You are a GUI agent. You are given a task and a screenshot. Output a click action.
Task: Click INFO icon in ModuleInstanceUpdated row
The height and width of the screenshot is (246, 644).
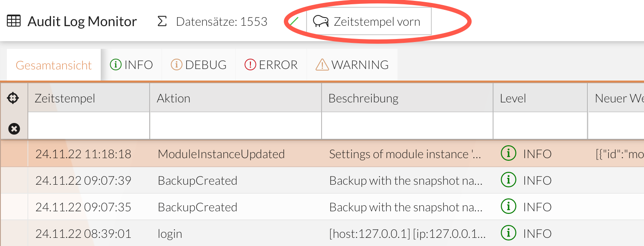click(508, 153)
